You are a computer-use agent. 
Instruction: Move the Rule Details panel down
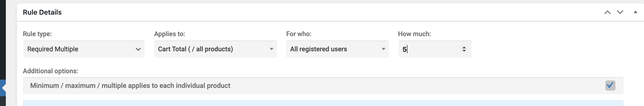tap(620, 12)
